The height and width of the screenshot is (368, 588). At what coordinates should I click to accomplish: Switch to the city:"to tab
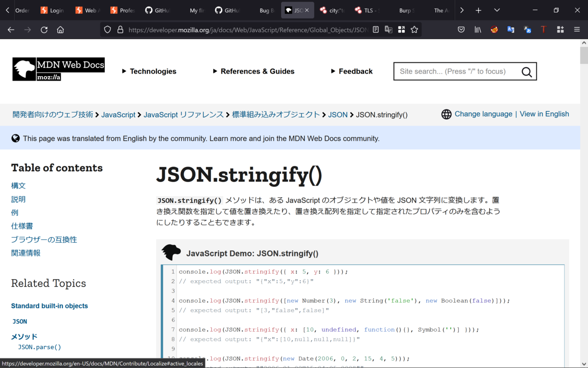click(x=332, y=10)
